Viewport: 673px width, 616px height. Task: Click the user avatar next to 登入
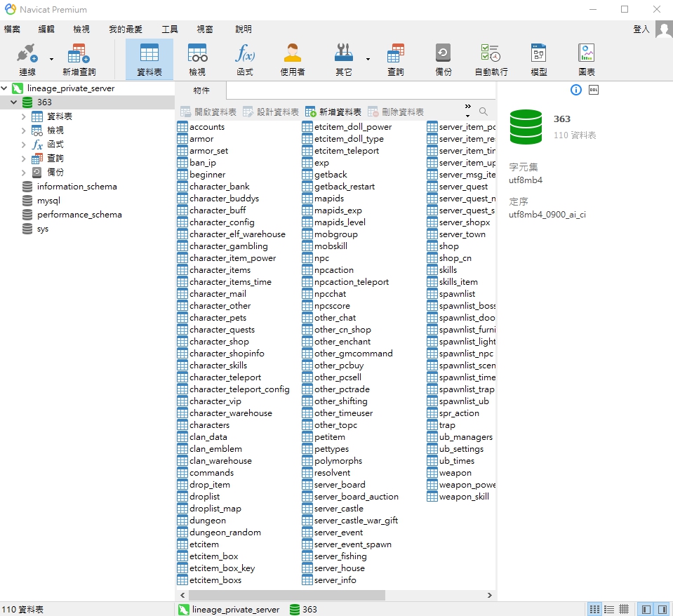point(664,29)
